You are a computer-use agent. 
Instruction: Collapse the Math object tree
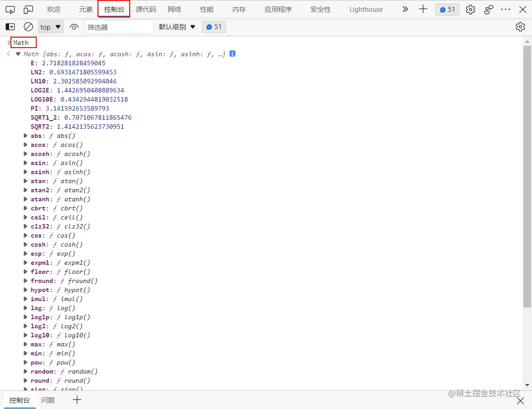(x=18, y=54)
